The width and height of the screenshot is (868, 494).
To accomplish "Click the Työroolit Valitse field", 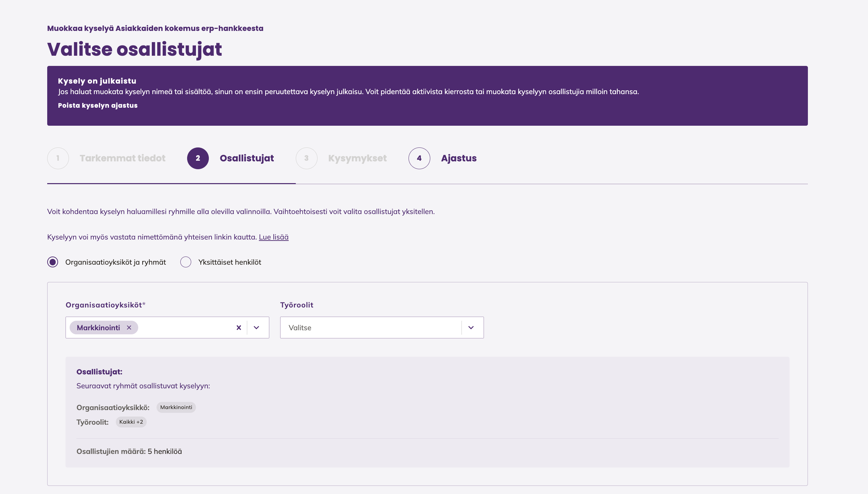I will pyautogui.click(x=370, y=328).
